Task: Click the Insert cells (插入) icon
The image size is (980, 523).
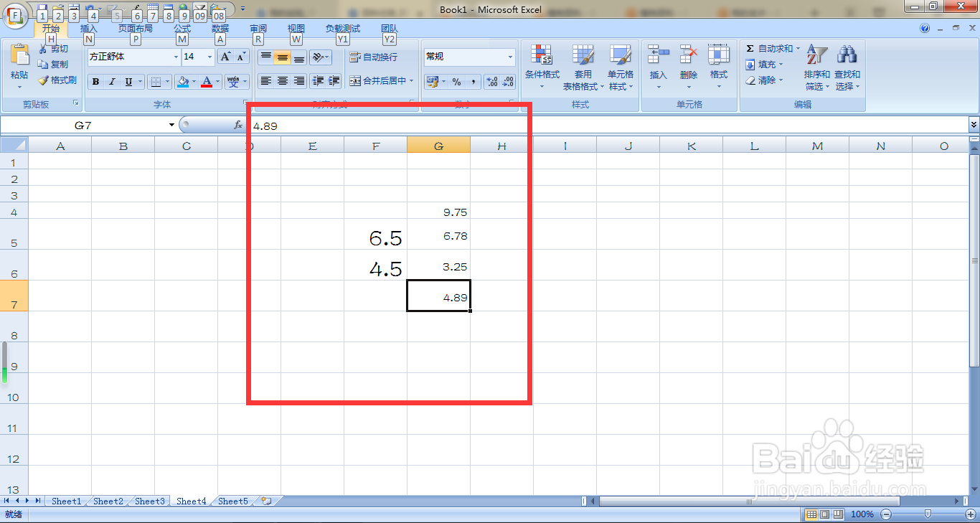Action: point(658,55)
